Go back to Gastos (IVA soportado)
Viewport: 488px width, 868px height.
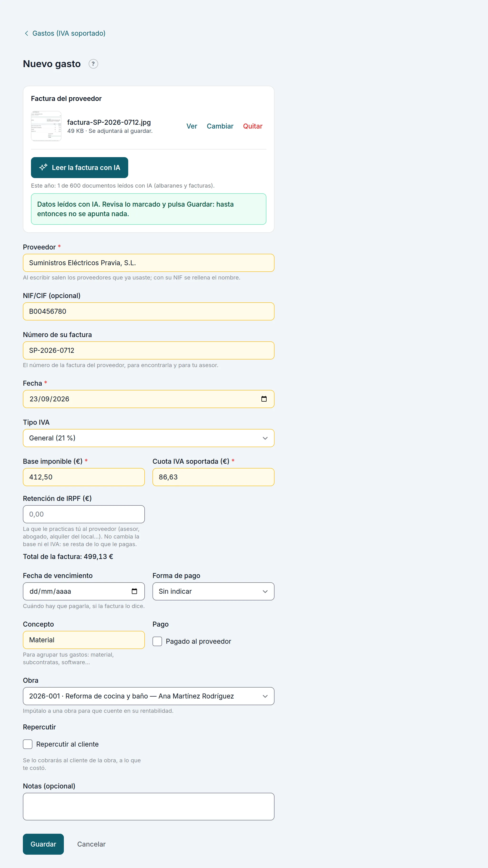pyautogui.click(x=69, y=33)
